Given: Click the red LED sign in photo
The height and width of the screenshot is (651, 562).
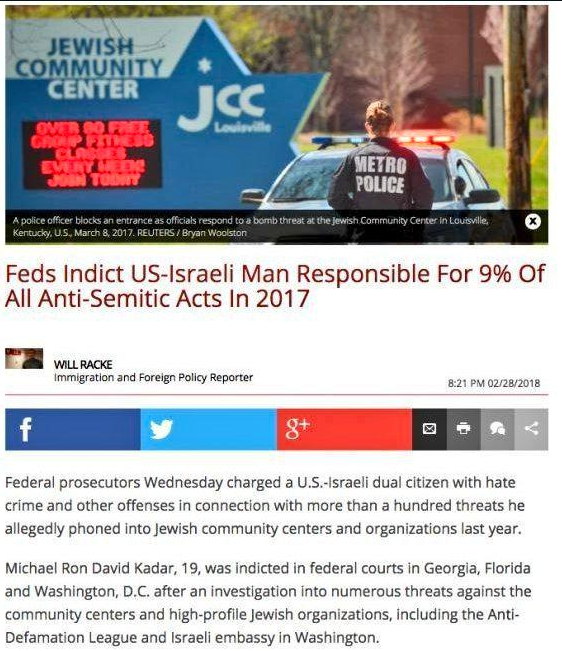Looking at the screenshot, I should pyautogui.click(x=92, y=154).
